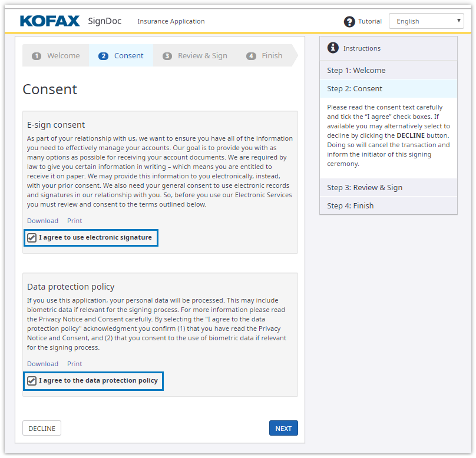The width and height of the screenshot is (476, 458).
Task: Uncheck electronic signature agreement checkbox
Action: point(32,238)
